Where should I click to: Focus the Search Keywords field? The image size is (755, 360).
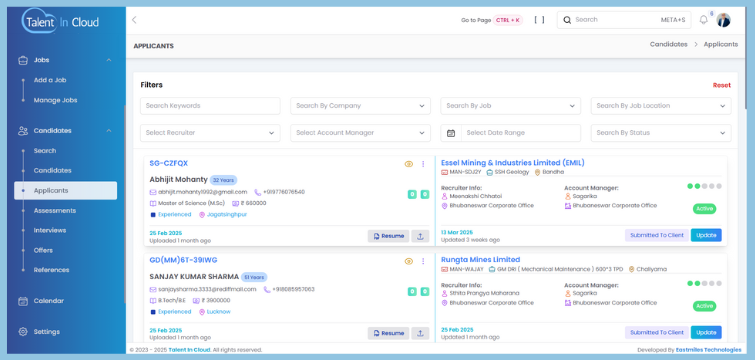[x=210, y=106]
